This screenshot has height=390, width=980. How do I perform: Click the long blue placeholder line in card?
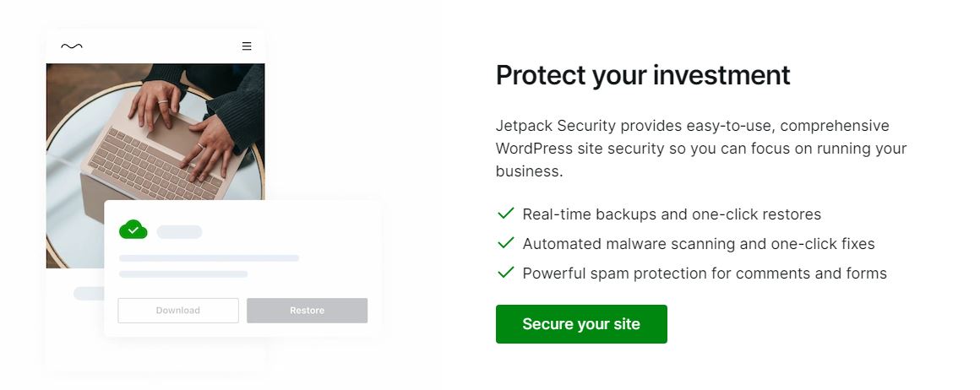point(209,258)
